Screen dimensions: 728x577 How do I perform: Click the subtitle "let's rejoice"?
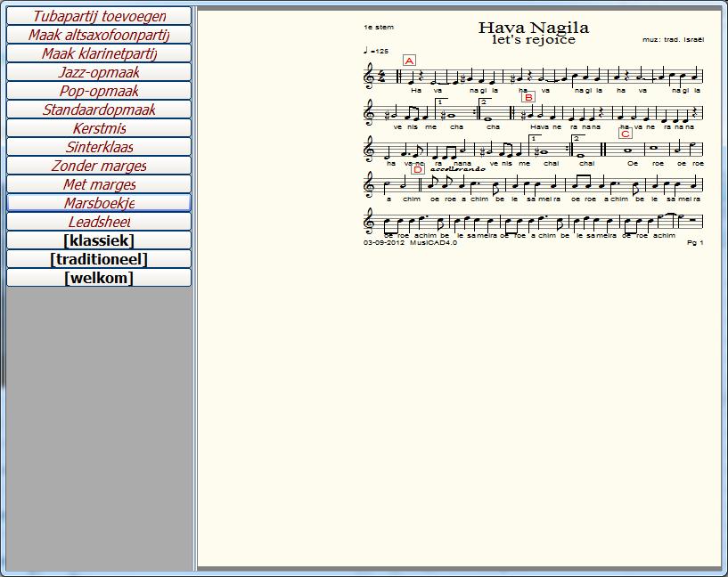(534, 39)
